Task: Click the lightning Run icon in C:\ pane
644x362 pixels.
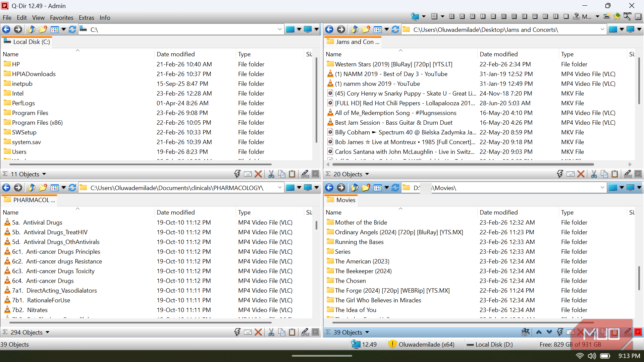Action: [x=237, y=174]
